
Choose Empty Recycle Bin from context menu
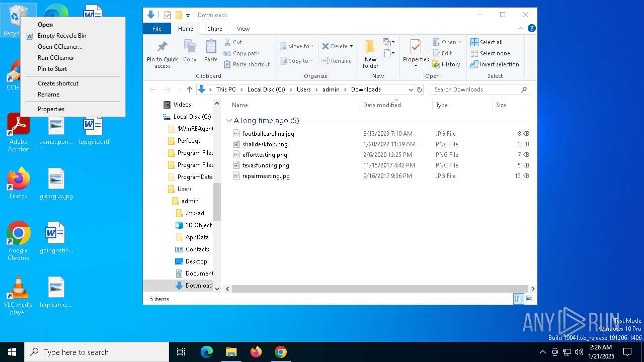[x=72, y=36]
